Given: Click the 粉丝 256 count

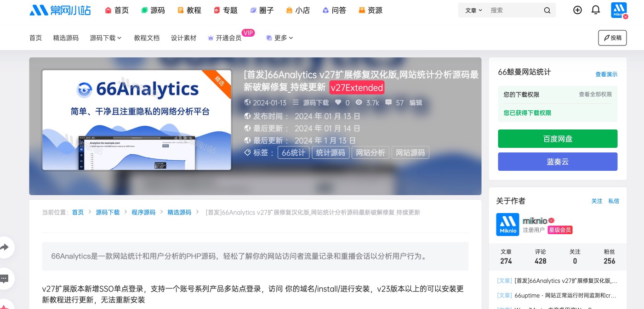Looking at the screenshot, I should tap(610, 257).
